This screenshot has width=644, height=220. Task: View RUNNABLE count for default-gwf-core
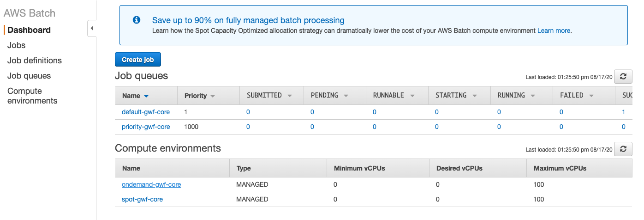(375, 112)
